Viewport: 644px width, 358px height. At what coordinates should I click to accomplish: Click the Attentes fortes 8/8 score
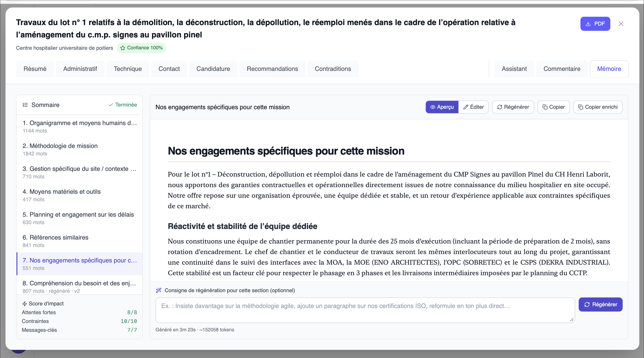click(x=132, y=312)
